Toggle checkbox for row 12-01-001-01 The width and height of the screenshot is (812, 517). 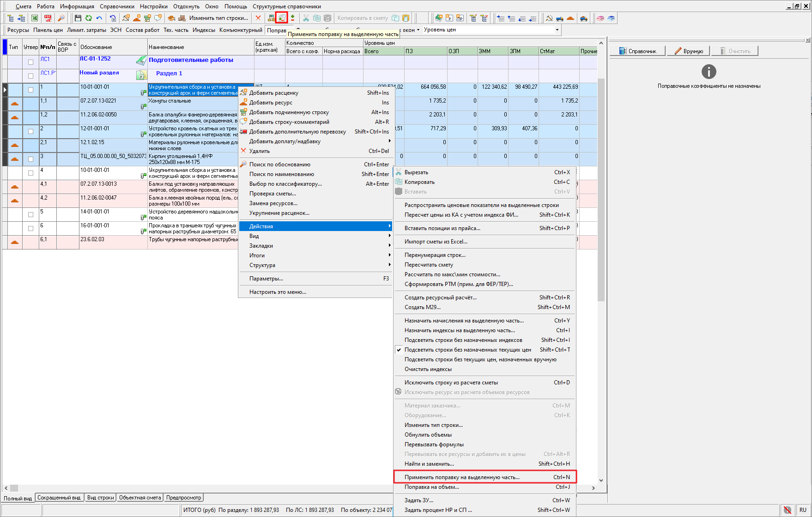(30, 131)
